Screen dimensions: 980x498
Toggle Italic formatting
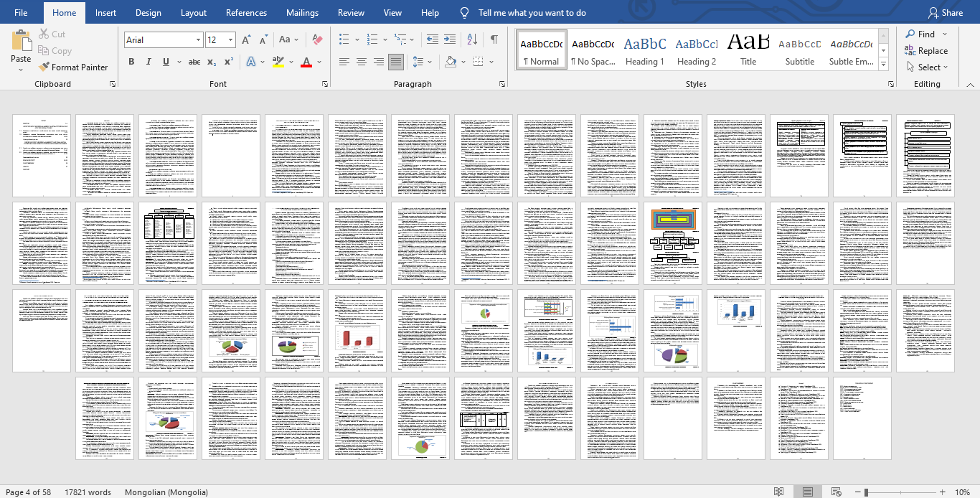pyautogui.click(x=149, y=62)
